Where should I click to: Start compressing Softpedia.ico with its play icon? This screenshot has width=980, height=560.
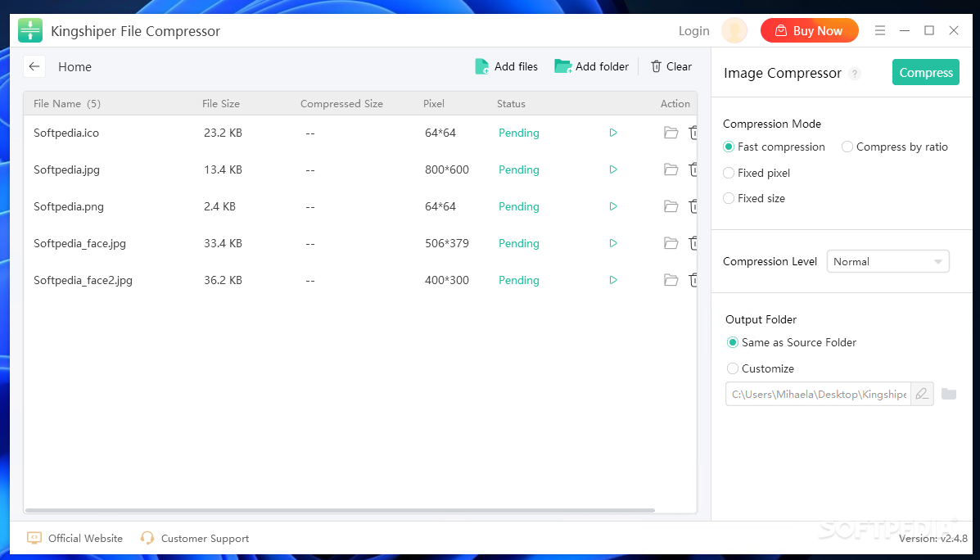coord(613,133)
